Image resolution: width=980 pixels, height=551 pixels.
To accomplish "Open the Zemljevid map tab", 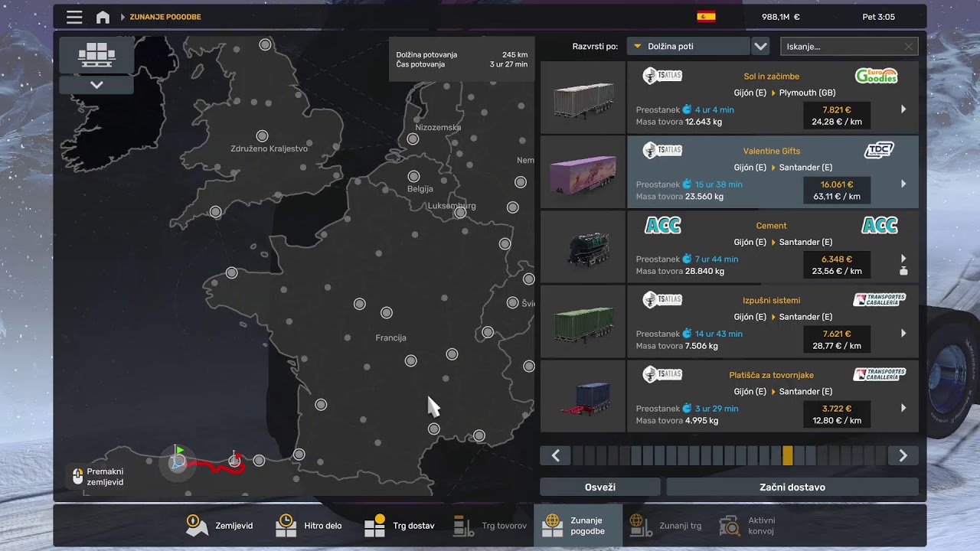I will 219,526.
